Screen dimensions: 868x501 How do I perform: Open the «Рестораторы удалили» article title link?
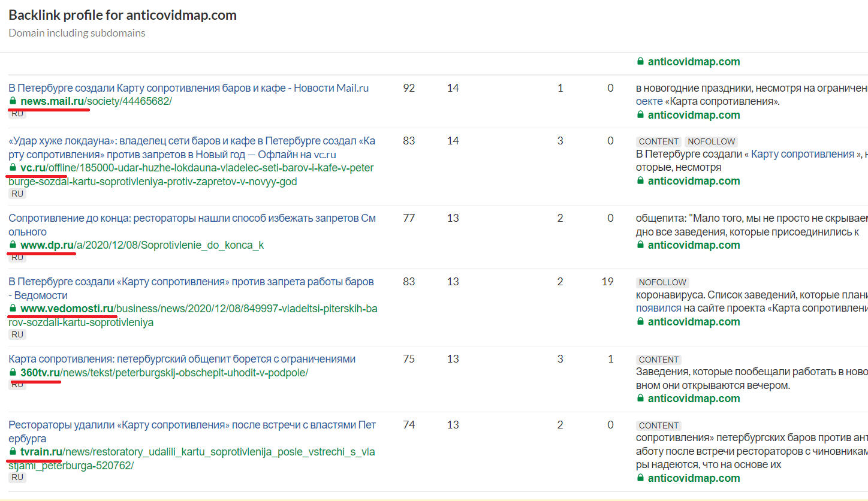click(x=192, y=431)
